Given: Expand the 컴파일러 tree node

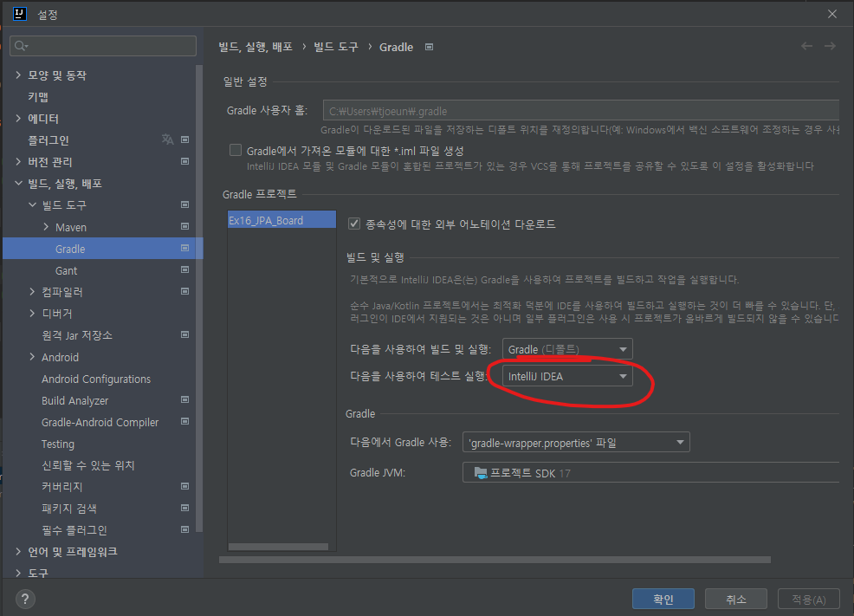Looking at the screenshot, I should (x=32, y=291).
